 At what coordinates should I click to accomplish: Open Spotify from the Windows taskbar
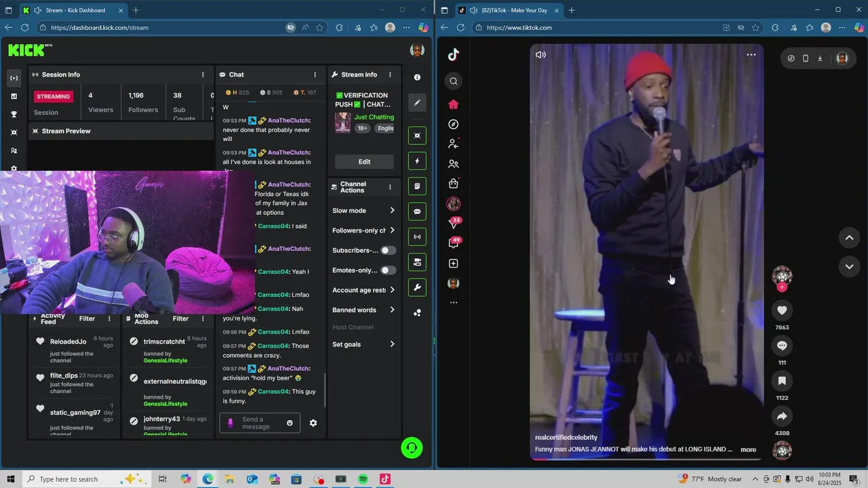[363, 479]
